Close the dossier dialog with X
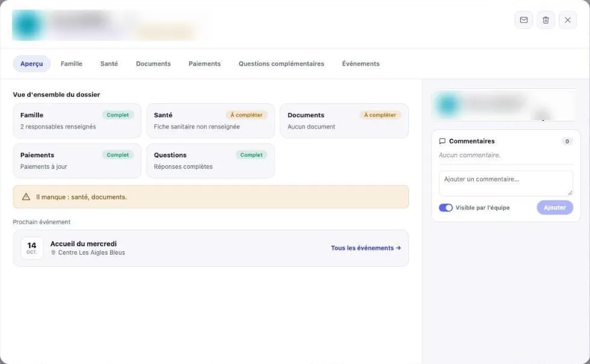590x364 pixels. pos(567,20)
